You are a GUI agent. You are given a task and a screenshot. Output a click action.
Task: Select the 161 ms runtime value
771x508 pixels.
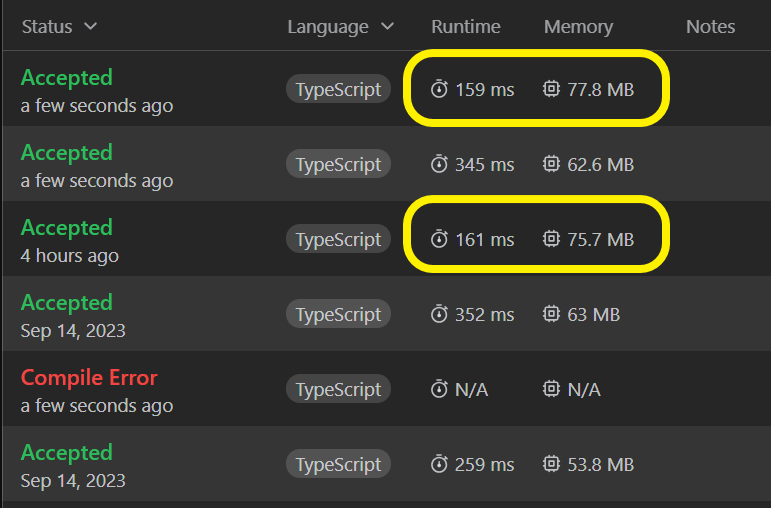485,239
